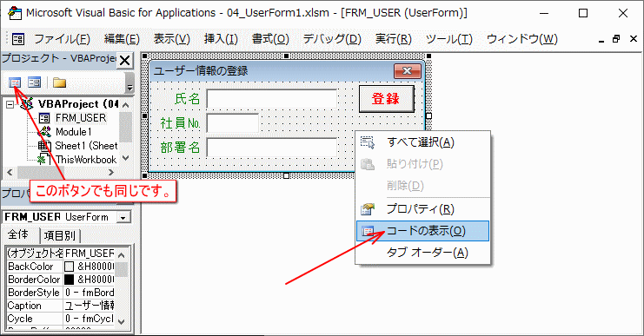Toggle Folders icon in project explorer
The width and height of the screenshot is (644, 336).
point(59,82)
